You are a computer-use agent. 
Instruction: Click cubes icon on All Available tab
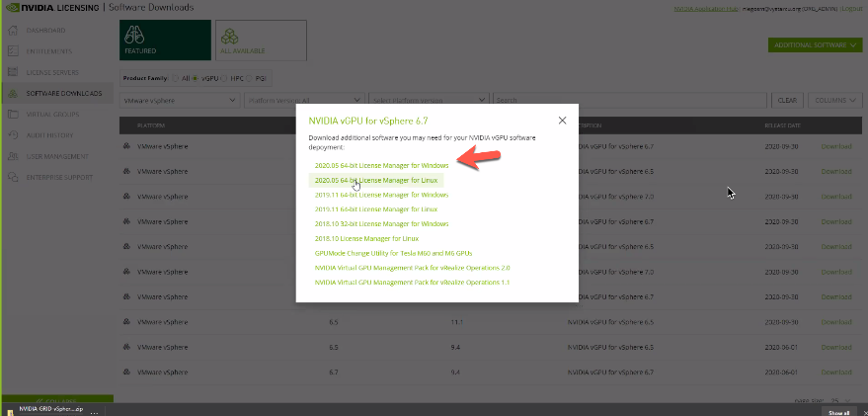pos(230,37)
